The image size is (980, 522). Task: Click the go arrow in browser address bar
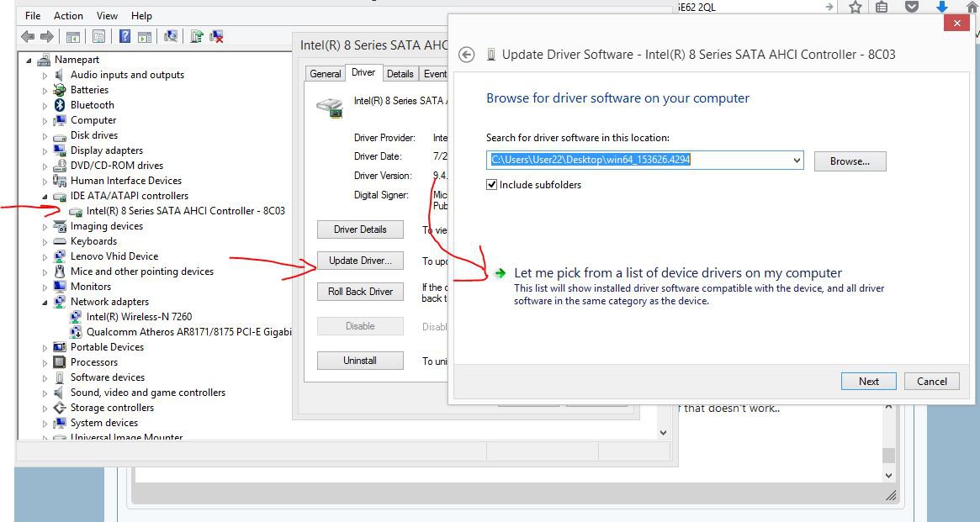pos(829,7)
